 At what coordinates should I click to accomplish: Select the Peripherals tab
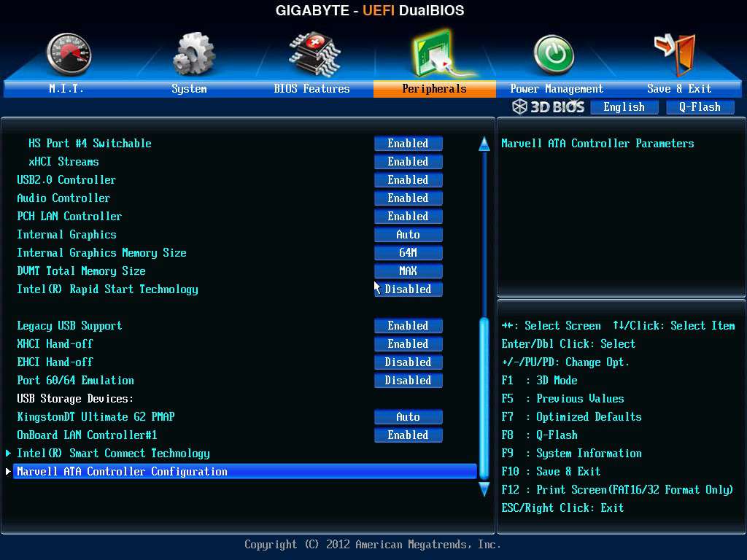pyautogui.click(x=435, y=88)
